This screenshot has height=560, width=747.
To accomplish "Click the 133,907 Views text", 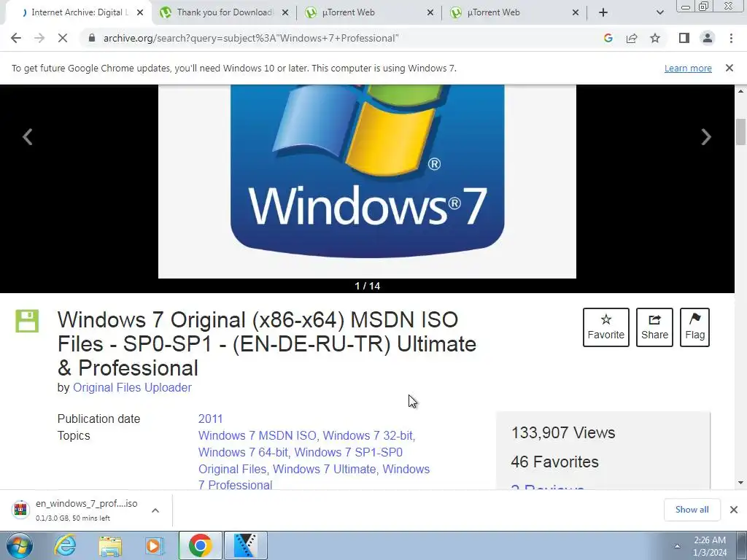I will (562, 433).
